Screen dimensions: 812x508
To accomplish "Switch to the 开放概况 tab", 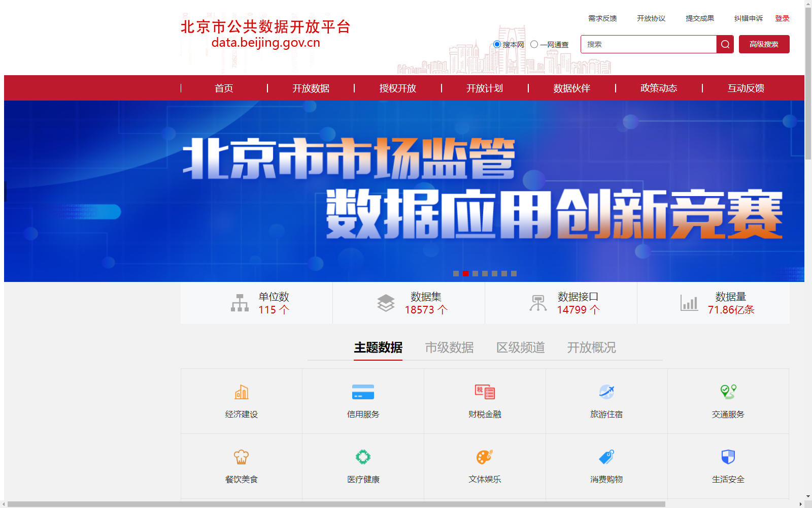I will pyautogui.click(x=591, y=348).
